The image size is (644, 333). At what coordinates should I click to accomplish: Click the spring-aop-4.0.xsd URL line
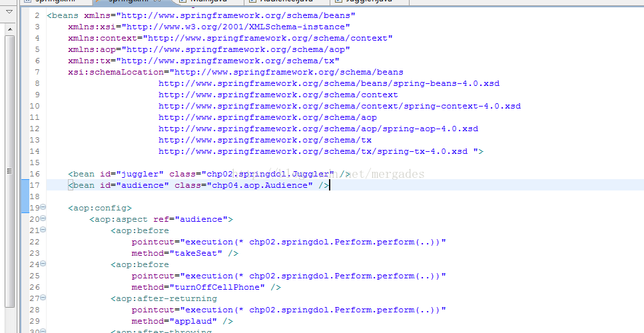tap(318, 129)
